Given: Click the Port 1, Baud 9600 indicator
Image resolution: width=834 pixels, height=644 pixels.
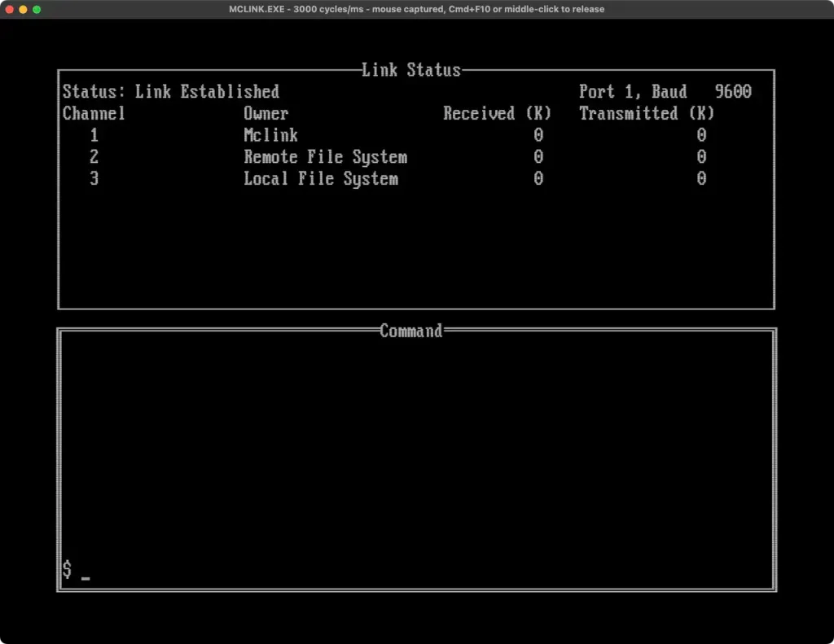Looking at the screenshot, I should pyautogui.click(x=665, y=92).
